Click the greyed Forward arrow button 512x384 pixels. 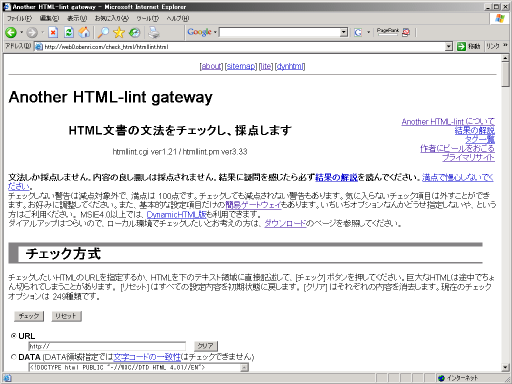tap(32, 32)
